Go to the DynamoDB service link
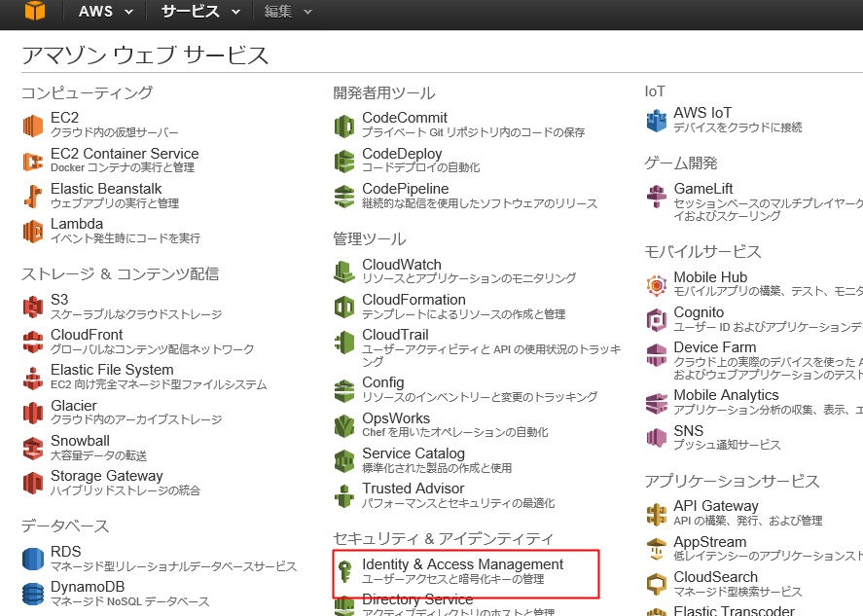The width and height of the screenshot is (863, 616). tap(88, 587)
